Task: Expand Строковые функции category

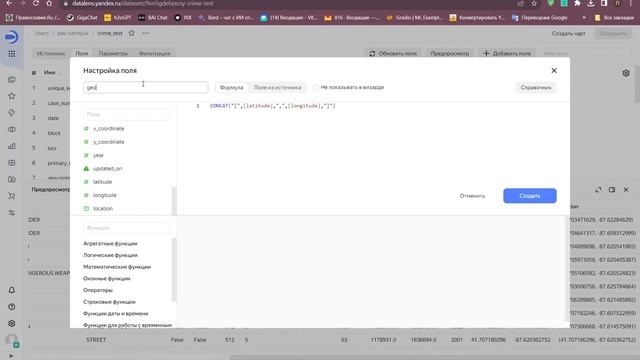Action: [x=109, y=302]
